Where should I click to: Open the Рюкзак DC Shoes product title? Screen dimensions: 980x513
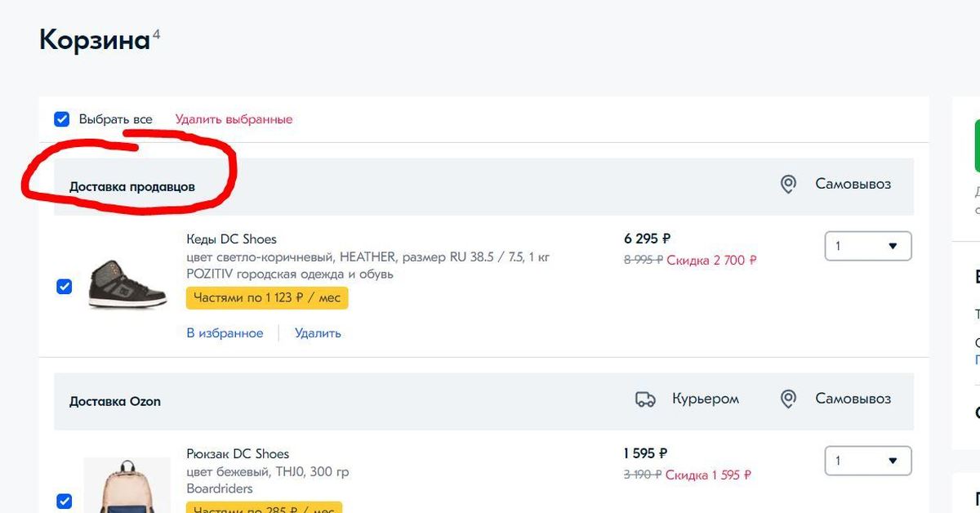(x=238, y=454)
